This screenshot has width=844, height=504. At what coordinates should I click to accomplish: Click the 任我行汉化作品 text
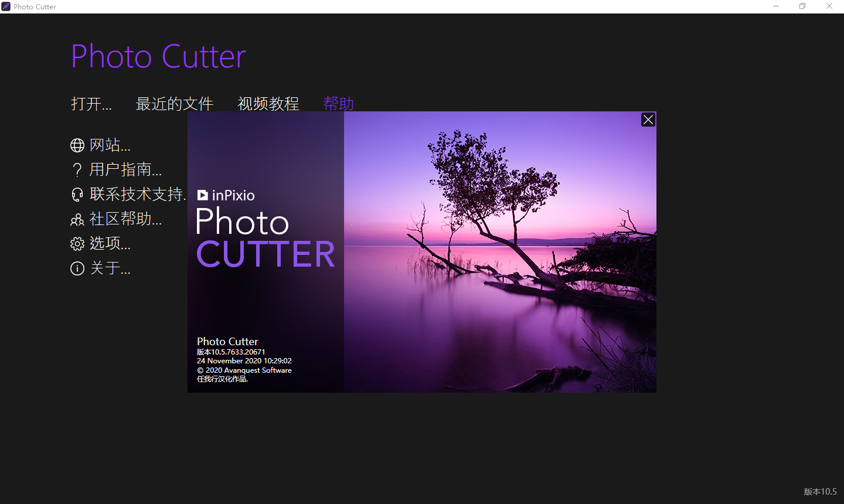tap(222, 379)
